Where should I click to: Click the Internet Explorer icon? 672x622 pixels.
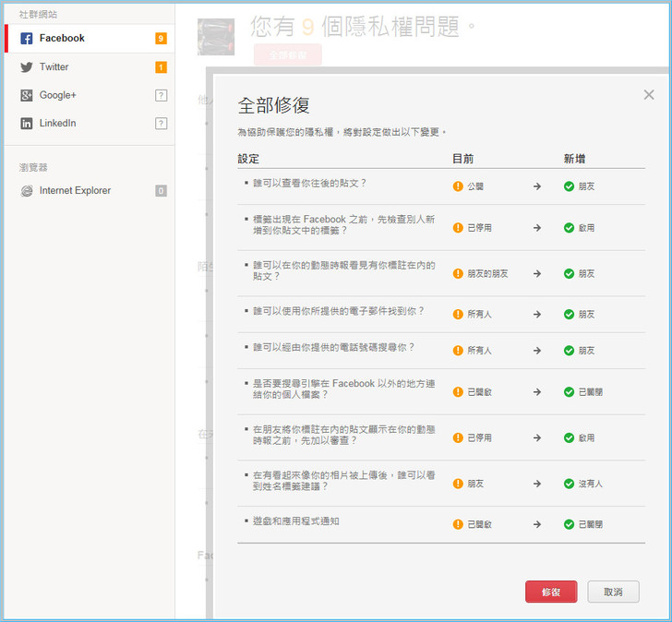click(27, 191)
